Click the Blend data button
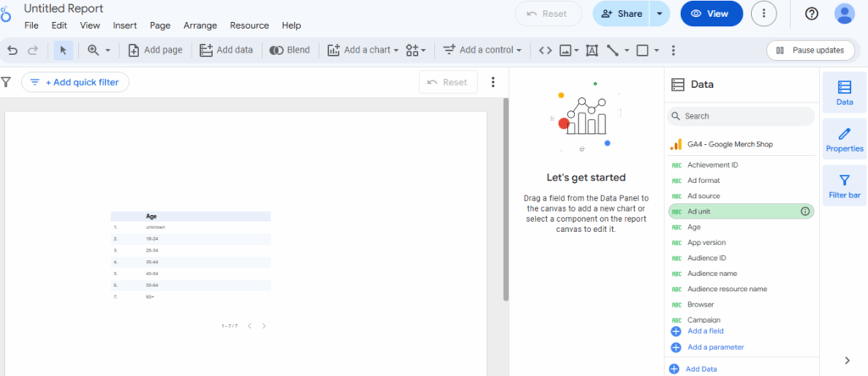Image resolution: width=868 pixels, height=376 pixels. (290, 50)
